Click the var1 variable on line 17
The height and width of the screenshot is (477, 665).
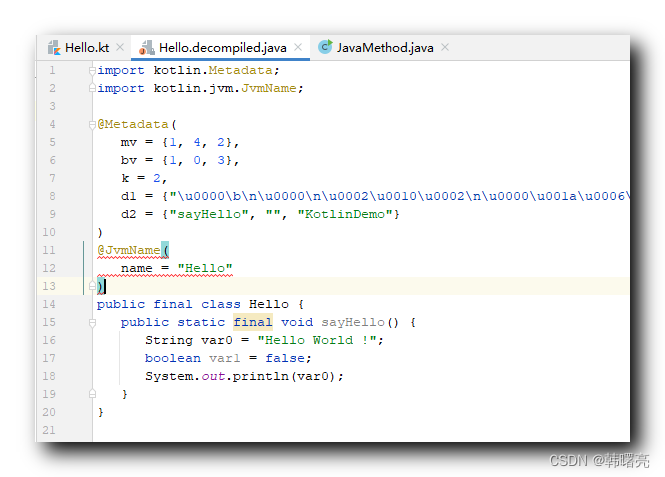225,358
